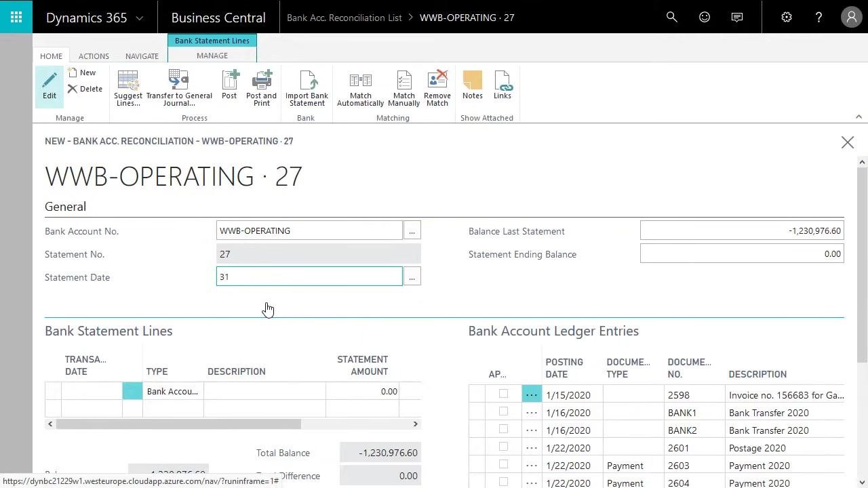Open the settings gear
868x488 pixels.
click(x=787, y=17)
